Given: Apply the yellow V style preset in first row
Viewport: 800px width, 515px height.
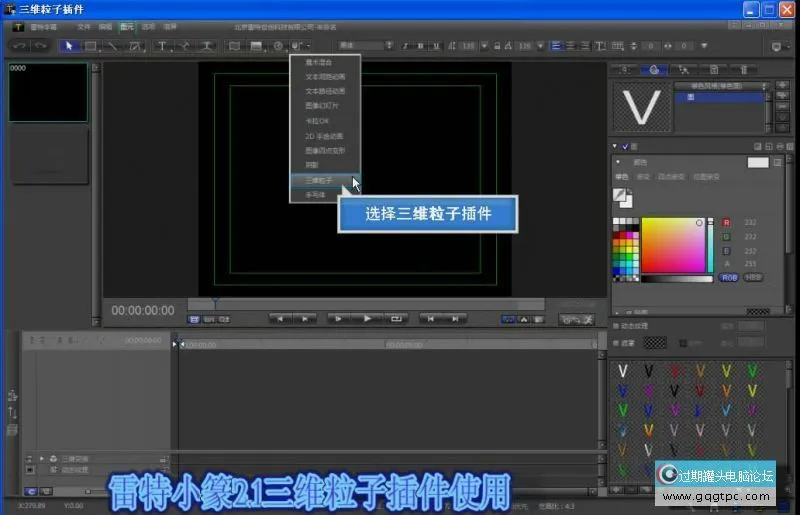Looking at the screenshot, I should pyautogui.click(x=726, y=371).
